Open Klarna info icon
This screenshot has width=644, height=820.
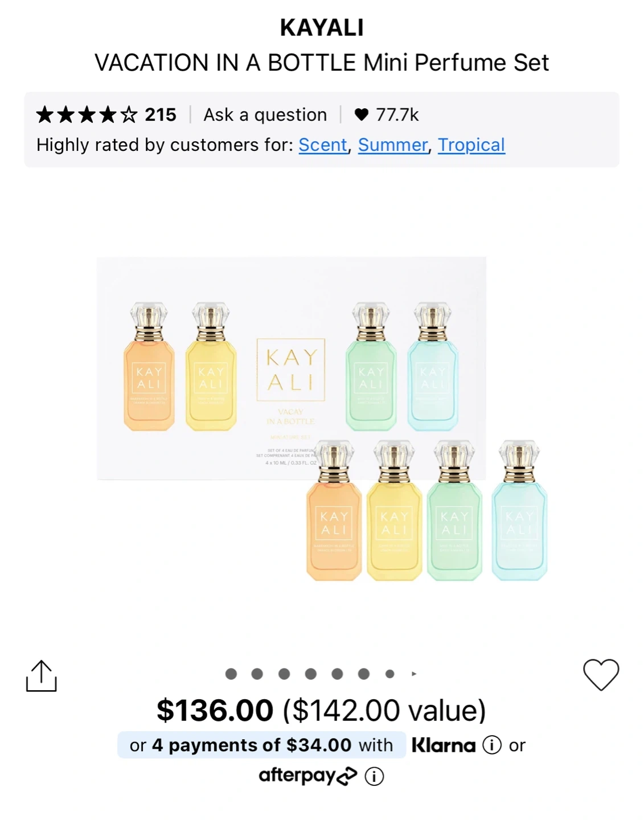click(492, 745)
